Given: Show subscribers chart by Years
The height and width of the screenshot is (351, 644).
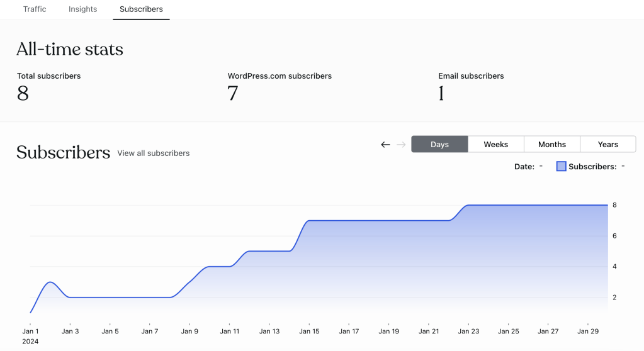Looking at the screenshot, I should click(607, 144).
